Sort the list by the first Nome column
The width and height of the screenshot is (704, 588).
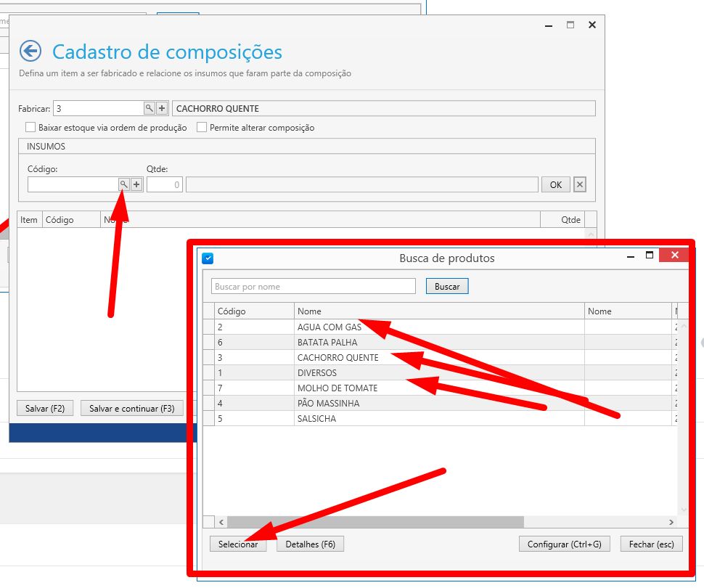pyautogui.click(x=439, y=311)
